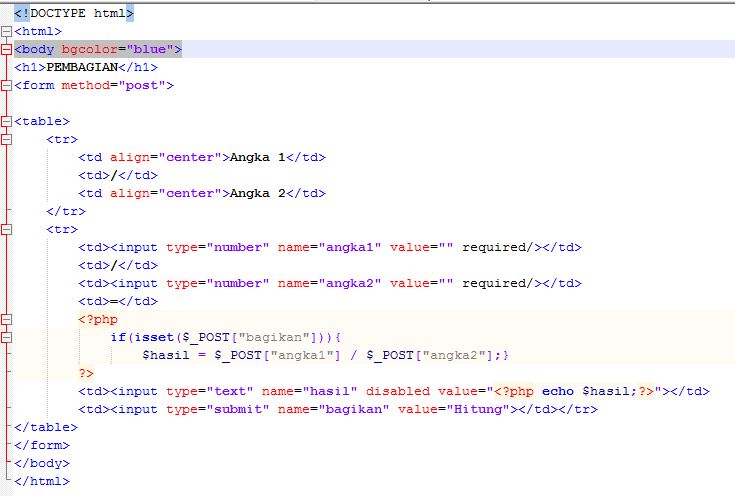Click the '<td>=</td>' line
735x496 pixels.
click(x=118, y=301)
